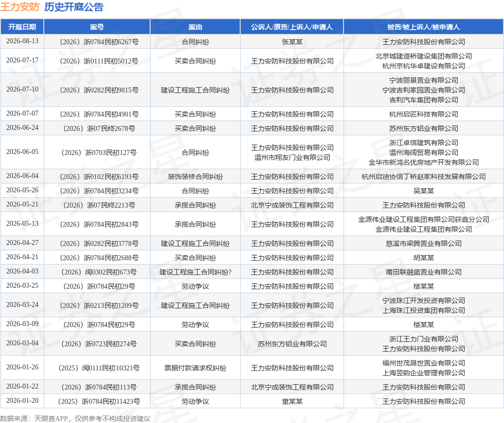Click defendant 莆田联融盛置业有限公司
504x423 pixels.
tap(424, 272)
